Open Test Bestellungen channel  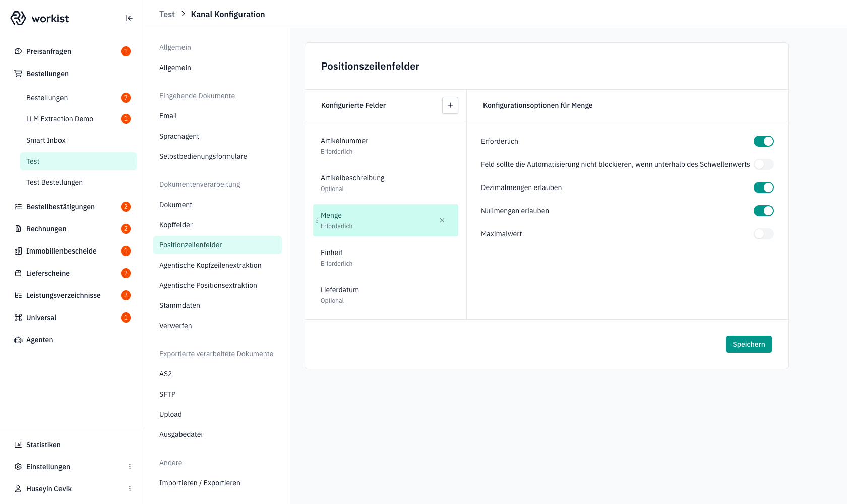pyautogui.click(x=78, y=182)
